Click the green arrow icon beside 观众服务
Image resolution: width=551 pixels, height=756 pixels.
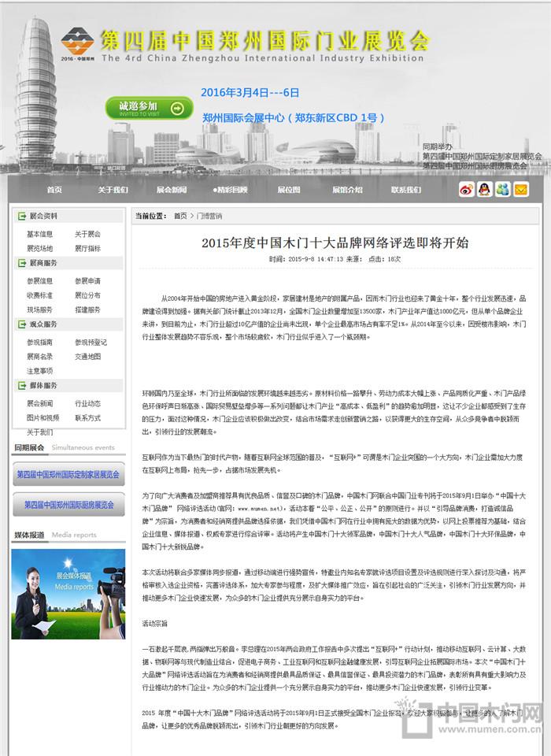pyautogui.click(x=22, y=324)
